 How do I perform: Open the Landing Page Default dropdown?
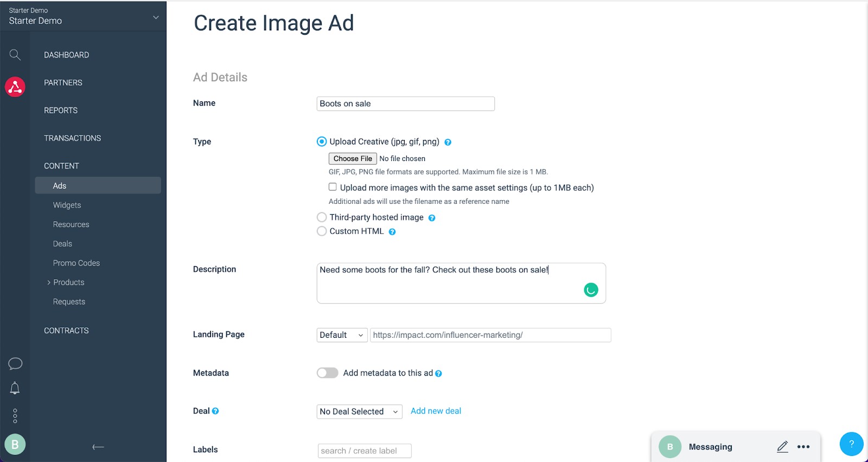342,335
